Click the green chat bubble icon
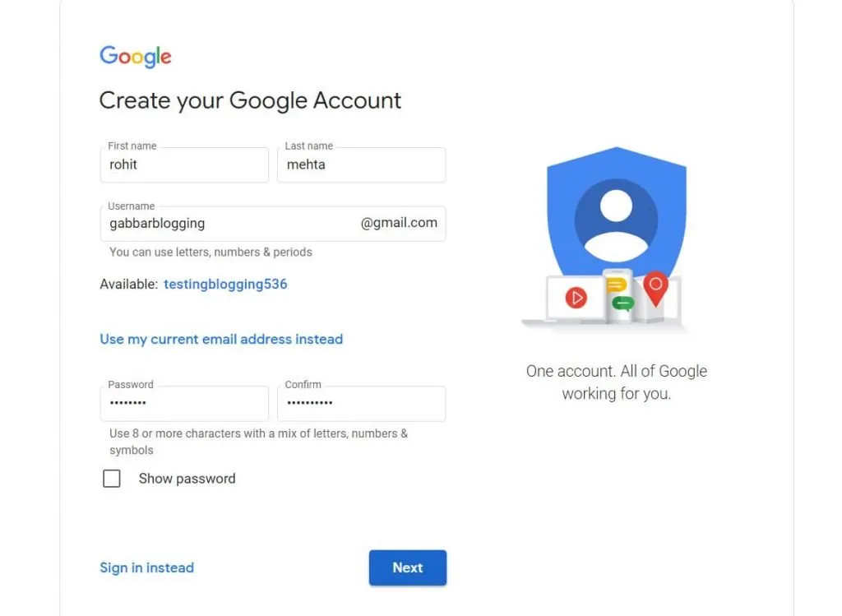The image size is (842, 616). pyautogui.click(x=622, y=303)
